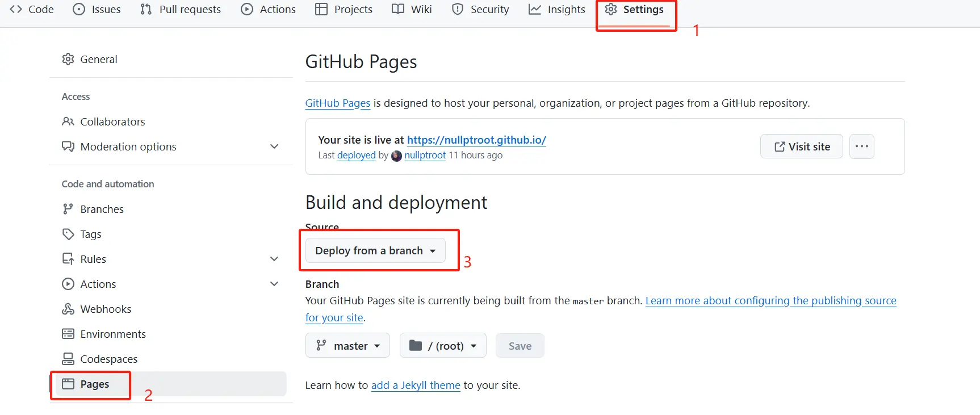Click Learn more about configuring publishing source

771,300
